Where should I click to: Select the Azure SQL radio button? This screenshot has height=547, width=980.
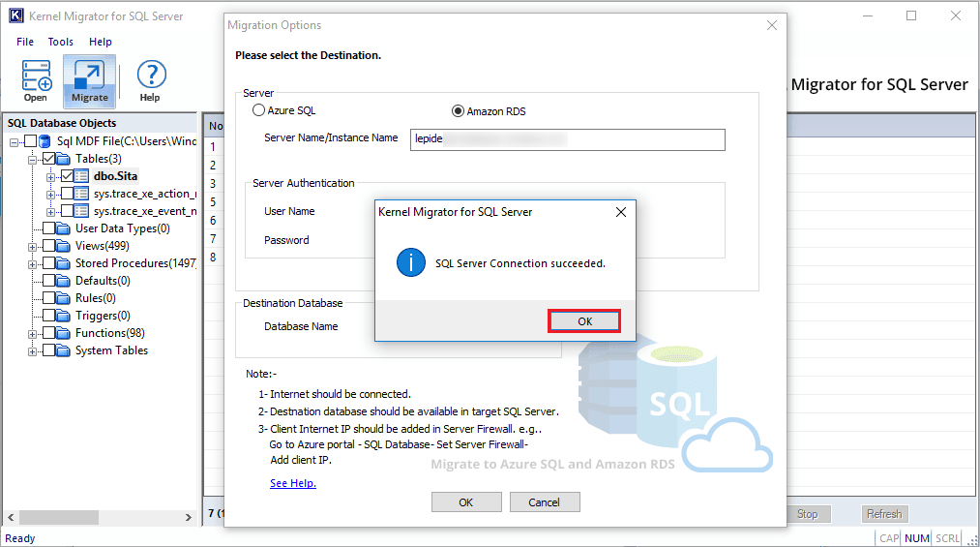[x=258, y=110]
